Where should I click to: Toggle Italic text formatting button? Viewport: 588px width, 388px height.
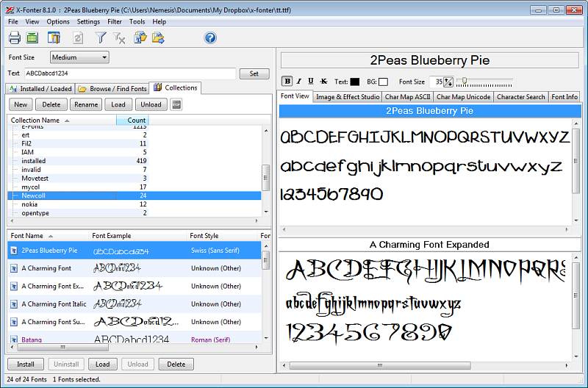click(299, 82)
